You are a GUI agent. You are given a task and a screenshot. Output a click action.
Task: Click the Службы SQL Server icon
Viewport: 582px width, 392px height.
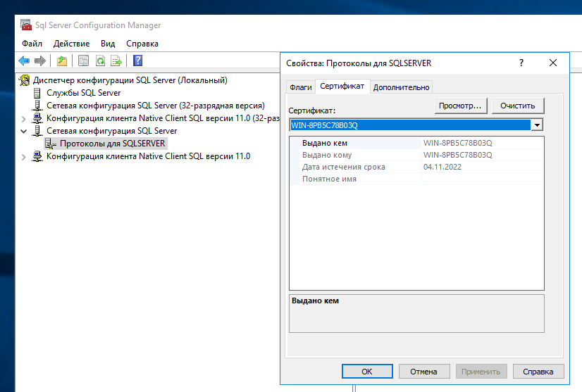(x=37, y=93)
